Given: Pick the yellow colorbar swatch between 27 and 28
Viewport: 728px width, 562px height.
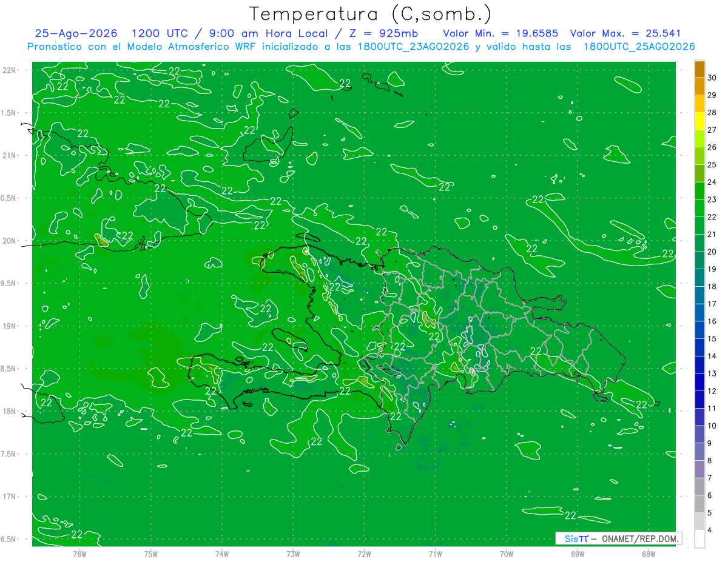Looking at the screenshot, I should tap(699, 121).
